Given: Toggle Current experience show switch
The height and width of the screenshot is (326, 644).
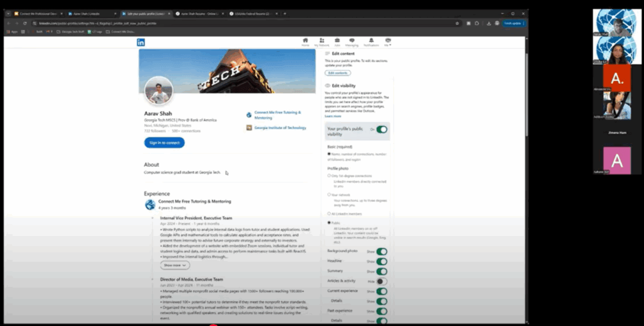Looking at the screenshot, I should [x=382, y=291].
